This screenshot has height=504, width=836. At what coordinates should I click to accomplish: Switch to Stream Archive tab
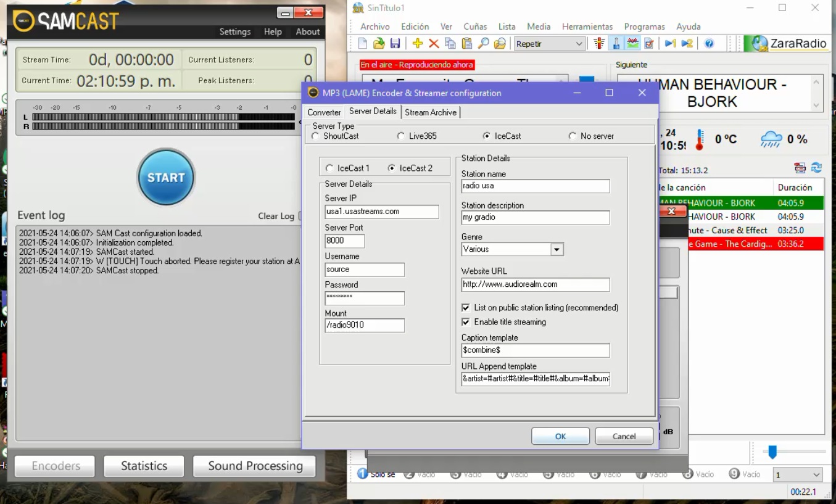431,112
